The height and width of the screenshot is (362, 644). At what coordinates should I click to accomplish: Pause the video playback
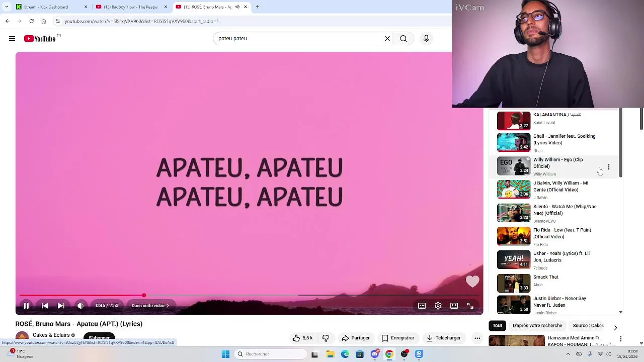pos(26,306)
